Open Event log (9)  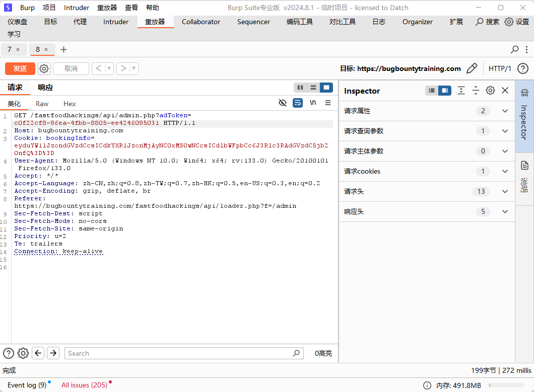[27, 385]
